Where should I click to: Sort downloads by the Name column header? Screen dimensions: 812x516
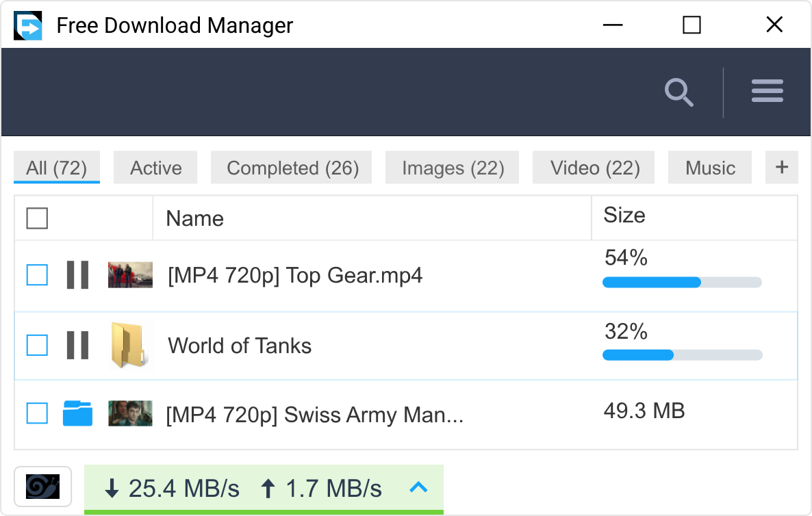[194, 219]
